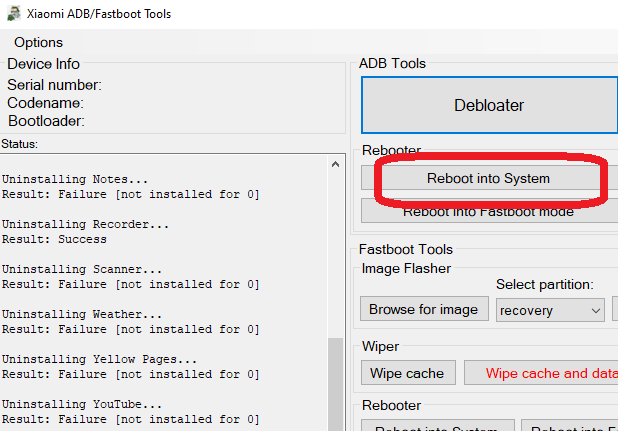The height and width of the screenshot is (431, 618).
Task: Click the 'Uninstalling YouTube...' log line
Action: pos(82,404)
